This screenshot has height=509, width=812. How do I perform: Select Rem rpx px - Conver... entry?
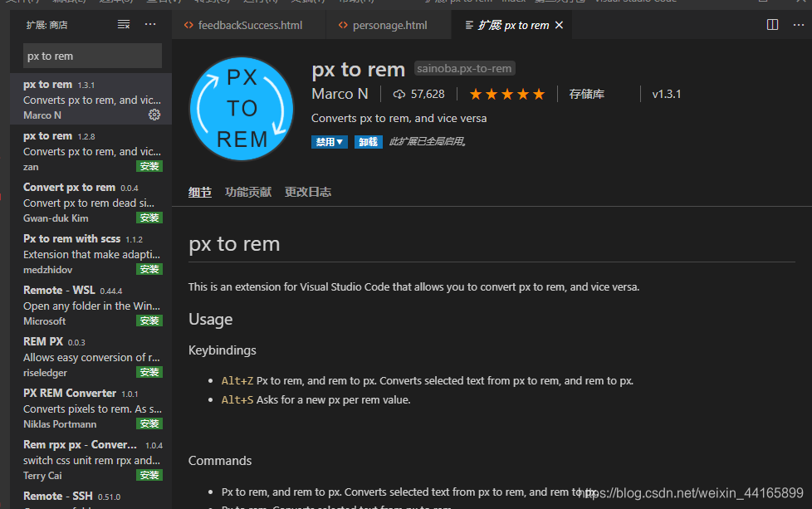(91, 459)
